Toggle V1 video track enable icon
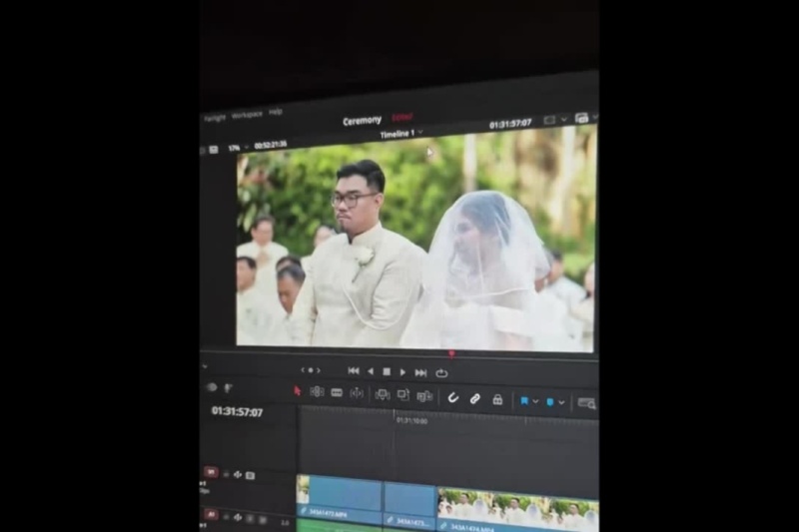 click(x=251, y=475)
